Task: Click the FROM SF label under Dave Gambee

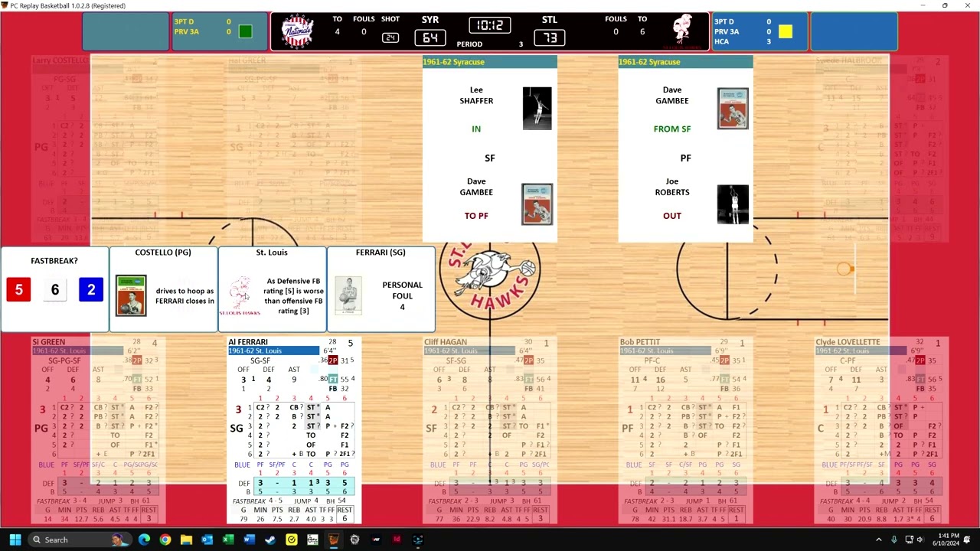Action: (x=672, y=129)
